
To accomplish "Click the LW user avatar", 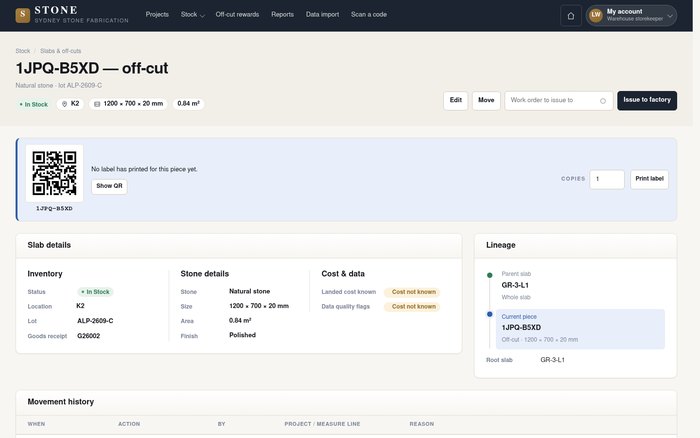I will 596,15.
